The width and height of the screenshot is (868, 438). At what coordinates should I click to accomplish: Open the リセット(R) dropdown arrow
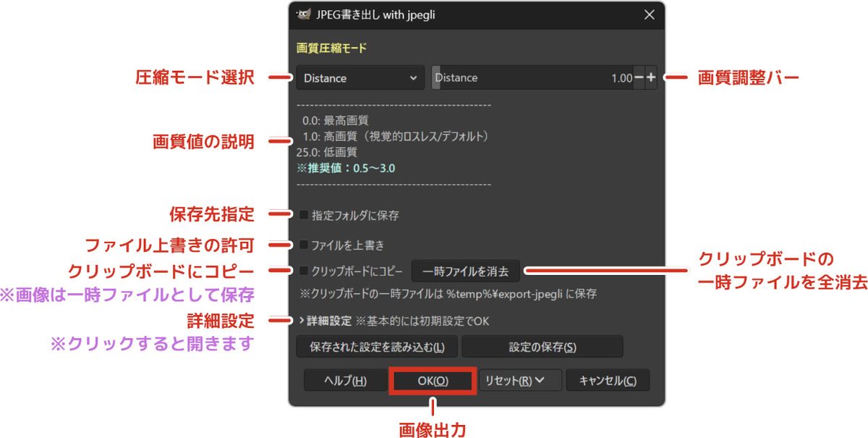pos(539,380)
